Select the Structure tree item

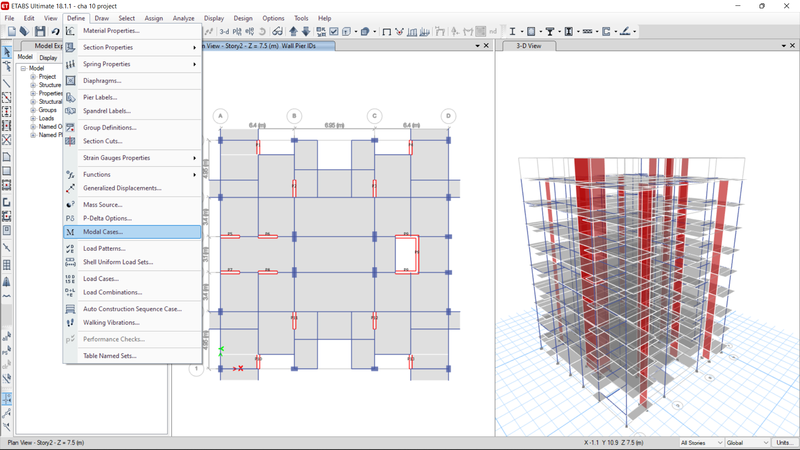click(49, 85)
